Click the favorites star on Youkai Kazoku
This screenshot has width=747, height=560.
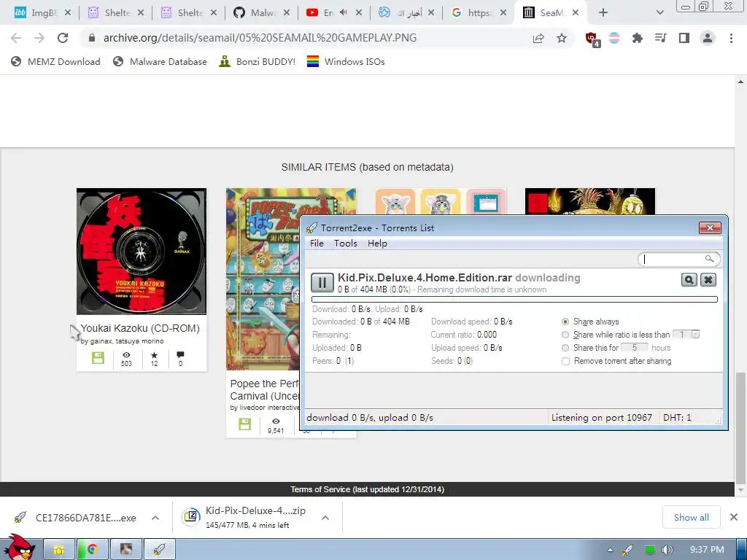coord(155,355)
